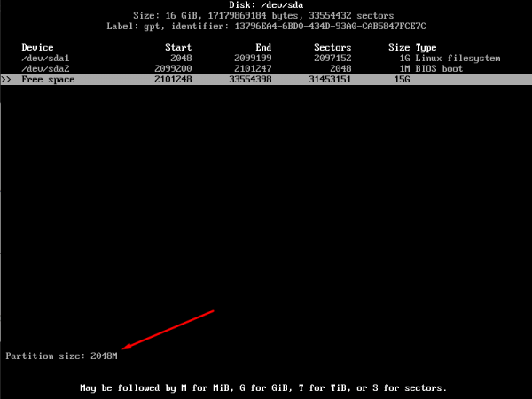Click the End column header

click(263, 47)
